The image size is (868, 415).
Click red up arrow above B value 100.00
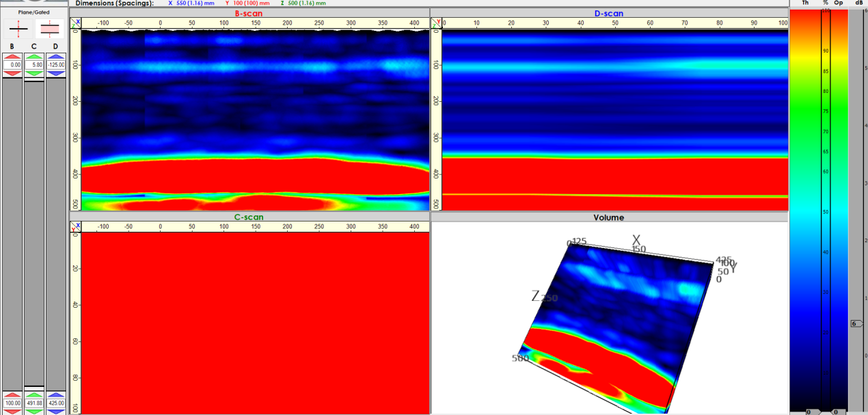pyautogui.click(x=12, y=395)
